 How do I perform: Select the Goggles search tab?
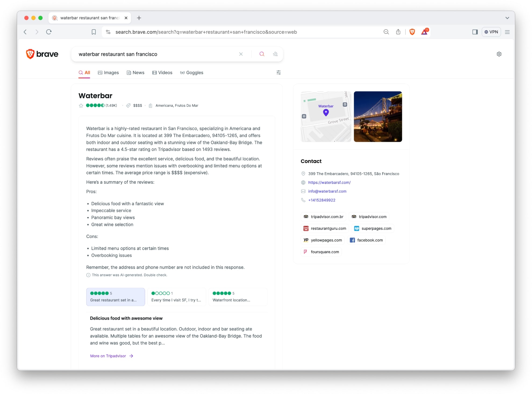coord(191,73)
